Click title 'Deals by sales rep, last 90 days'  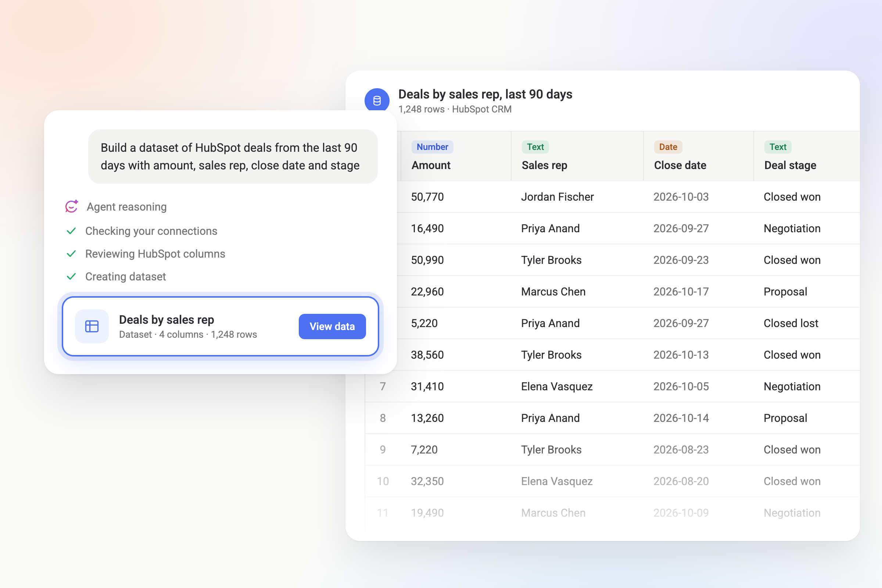tap(485, 94)
